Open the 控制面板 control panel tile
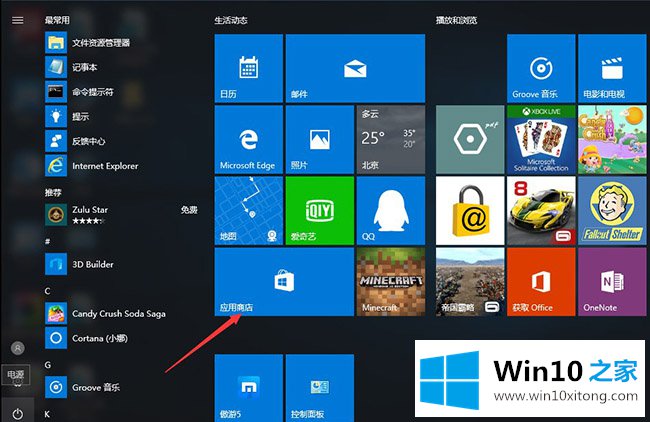 (320, 388)
